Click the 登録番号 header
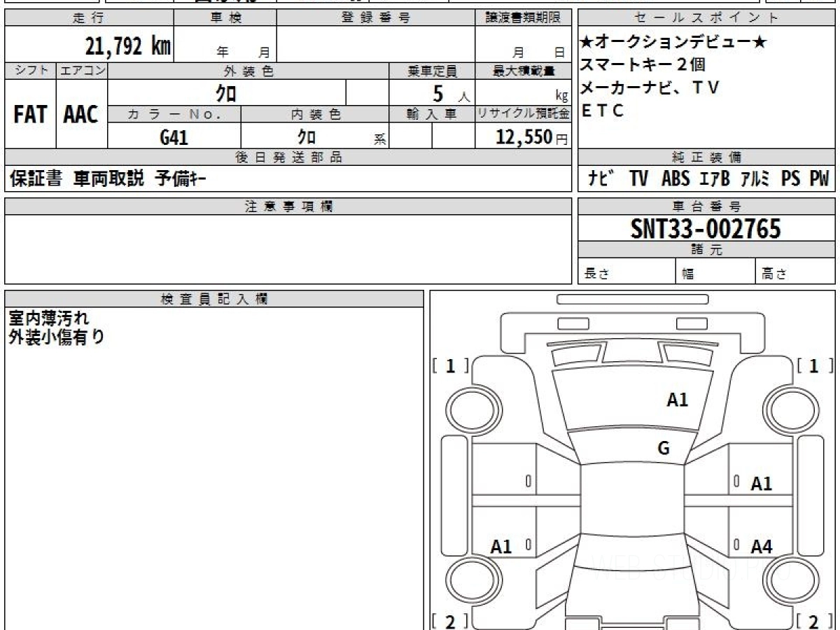Viewport: 840px width, 630px height. 376,18
